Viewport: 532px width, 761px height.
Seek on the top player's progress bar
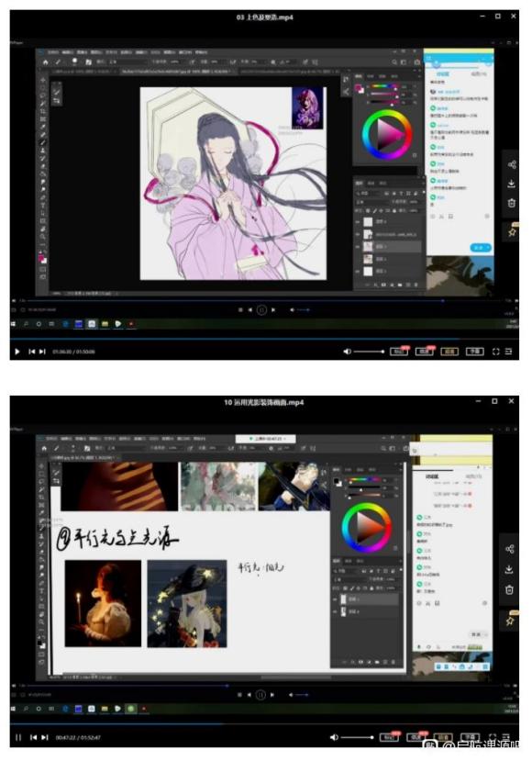pyautogui.click(x=264, y=339)
